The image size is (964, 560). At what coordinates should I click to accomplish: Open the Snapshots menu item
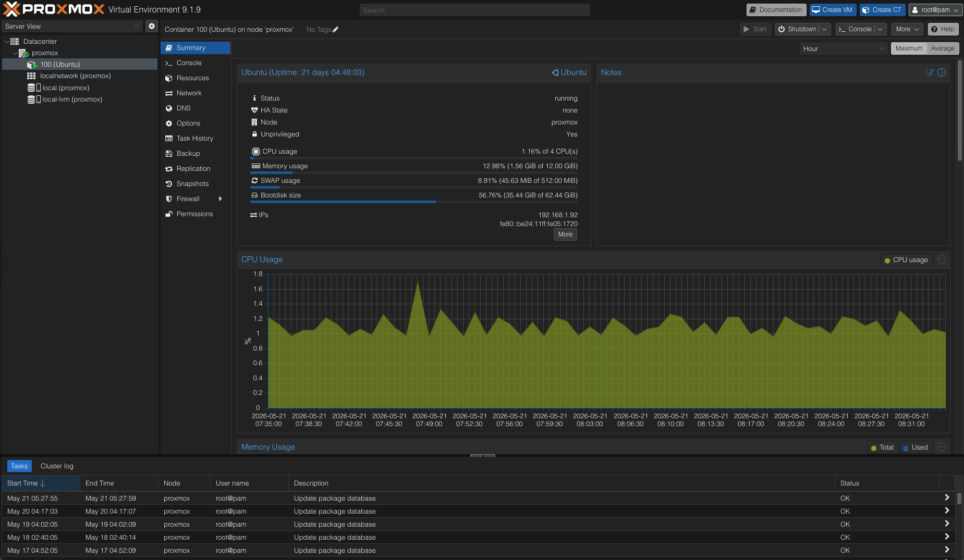195,183
